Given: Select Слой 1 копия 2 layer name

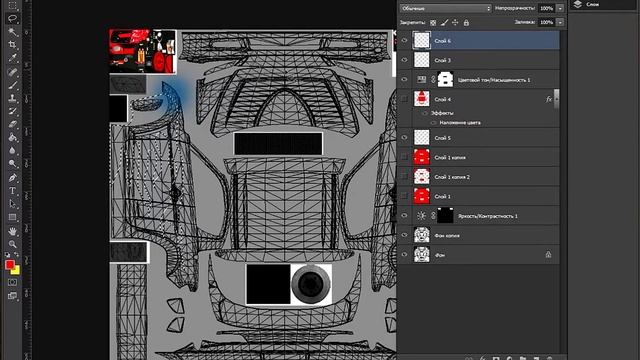Looking at the screenshot, I should [x=452, y=177].
